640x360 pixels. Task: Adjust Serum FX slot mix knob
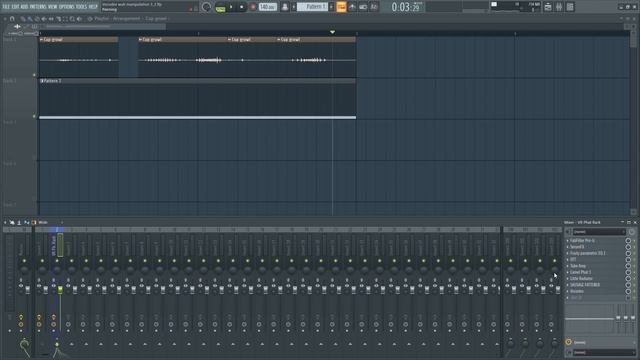[x=628, y=247]
